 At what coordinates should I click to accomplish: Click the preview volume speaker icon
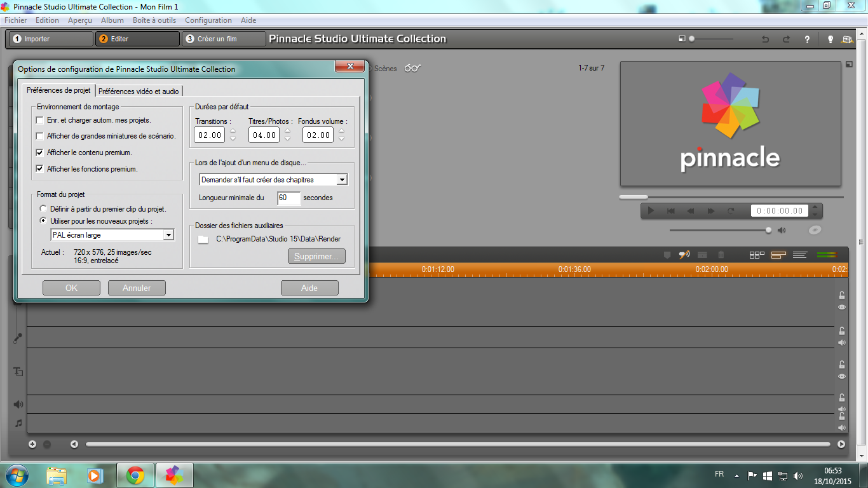(x=782, y=230)
